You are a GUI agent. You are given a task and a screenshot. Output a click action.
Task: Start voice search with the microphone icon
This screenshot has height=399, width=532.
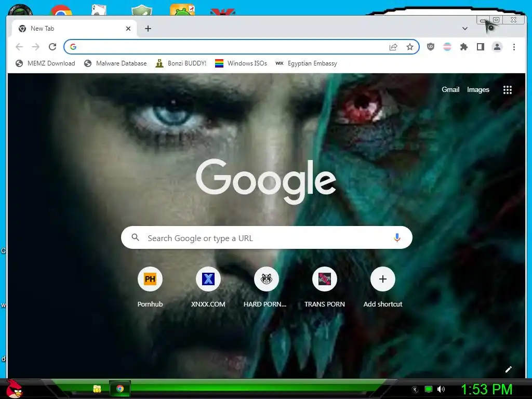397,238
